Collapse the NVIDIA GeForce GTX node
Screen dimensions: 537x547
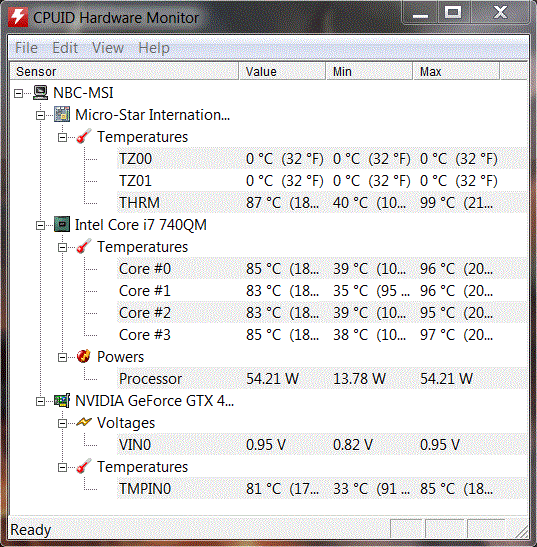(x=40, y=402)
